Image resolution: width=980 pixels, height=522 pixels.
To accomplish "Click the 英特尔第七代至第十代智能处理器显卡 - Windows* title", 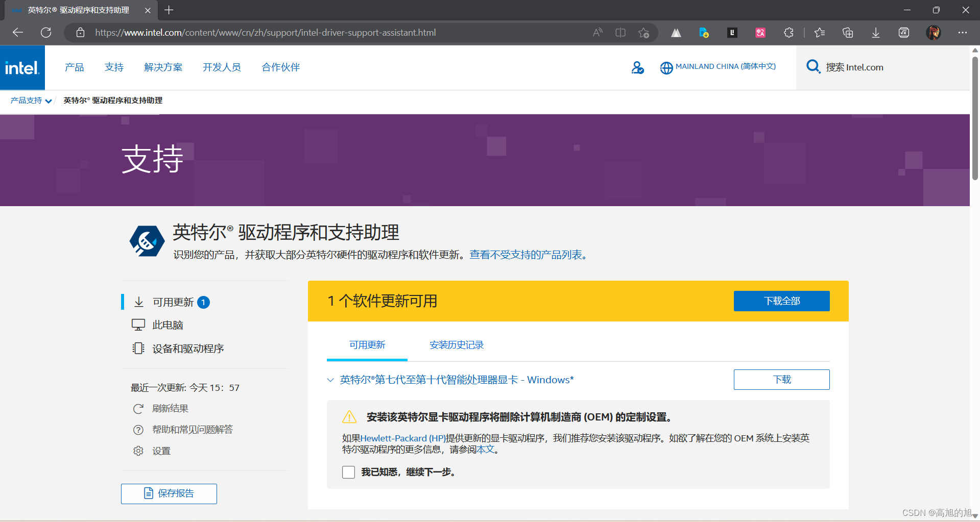I will click(457, 380).
